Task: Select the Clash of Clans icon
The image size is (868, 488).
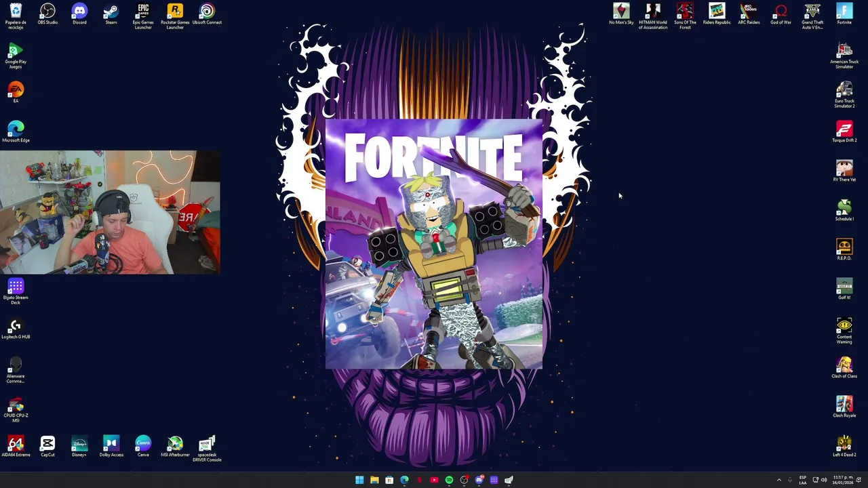Action: point(844,367)
